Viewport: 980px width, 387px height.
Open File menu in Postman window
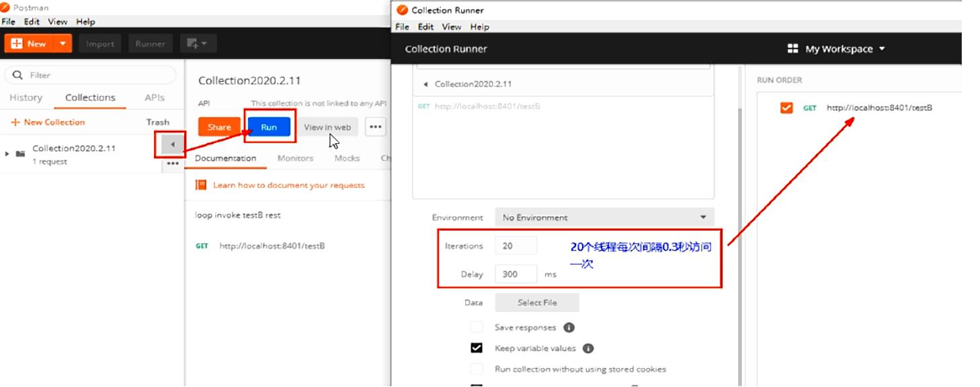point(9,21)
